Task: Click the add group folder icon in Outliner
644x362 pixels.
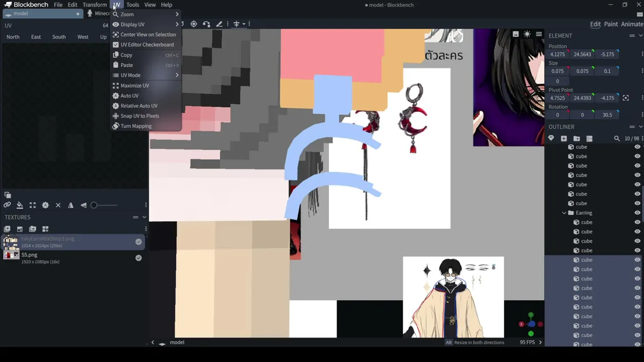Action: [x=577, y=138]
